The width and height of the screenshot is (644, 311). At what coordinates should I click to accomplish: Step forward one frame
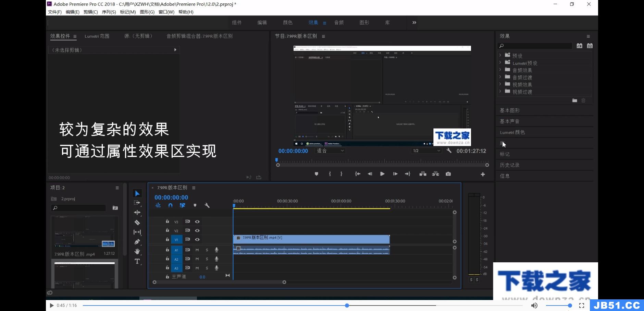tap(395, 174)
